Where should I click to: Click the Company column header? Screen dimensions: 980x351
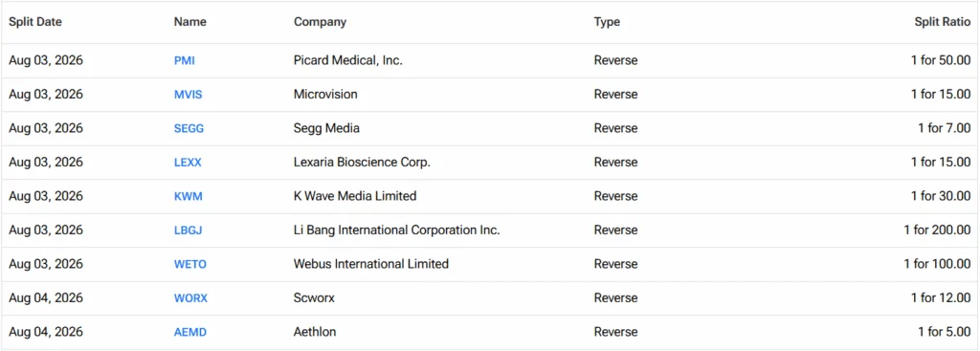click(320, 22)
